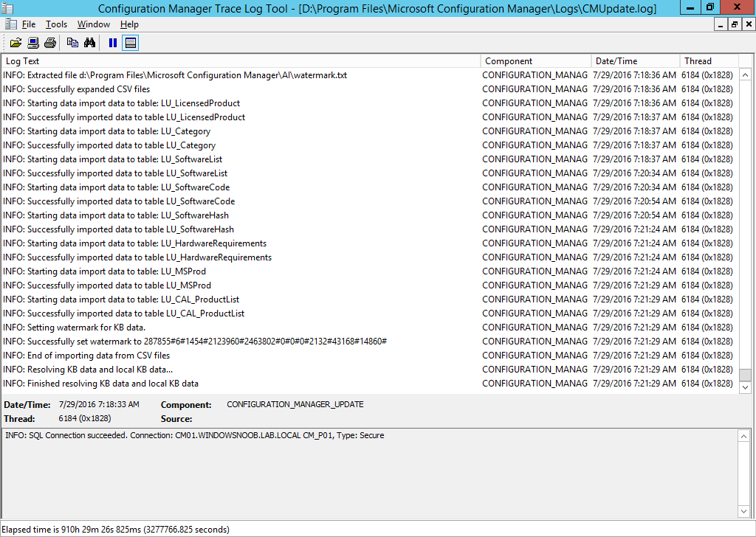Click the Copy to clipboard toolbar icon
Image resolution: width=756 pixels, height=537 pixels.
pos(72,43)
